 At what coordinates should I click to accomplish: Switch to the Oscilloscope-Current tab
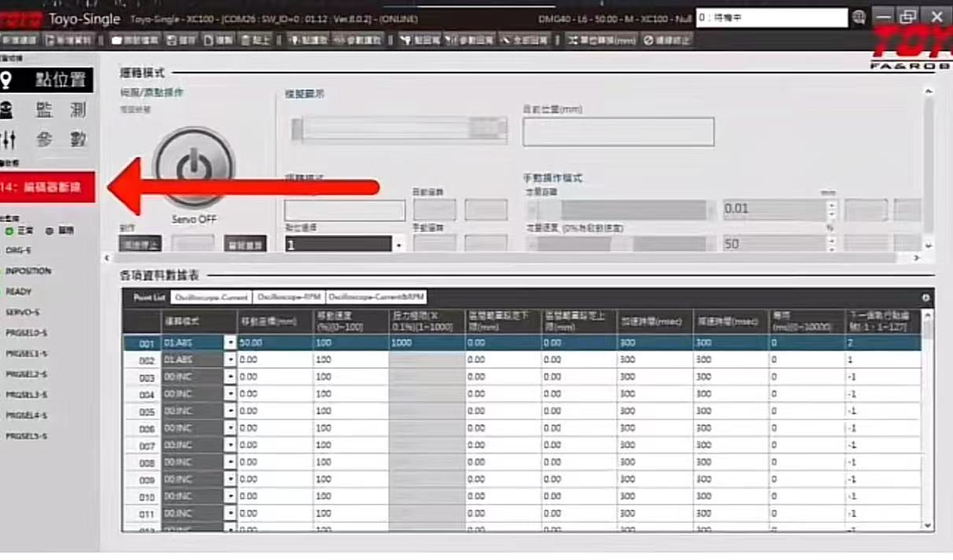[211, 297]
